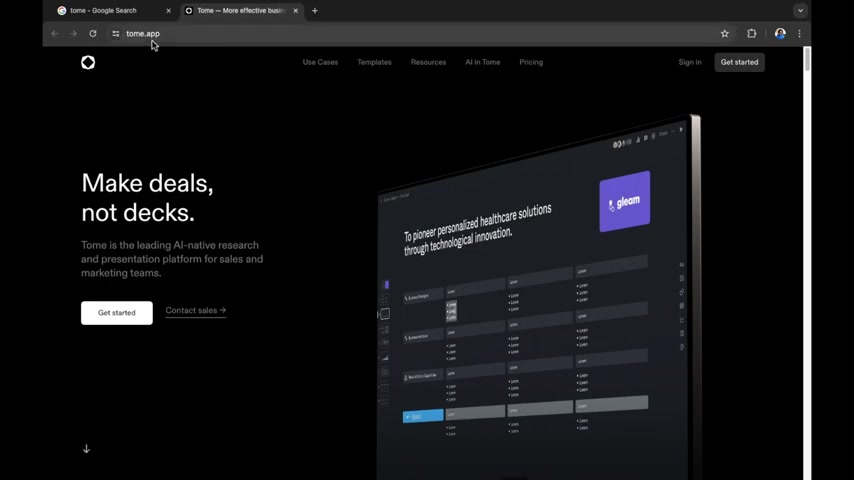This screenshot has height=480, width=854.
Task: Reload the tome.app page
Action: (x=93, y=34)
